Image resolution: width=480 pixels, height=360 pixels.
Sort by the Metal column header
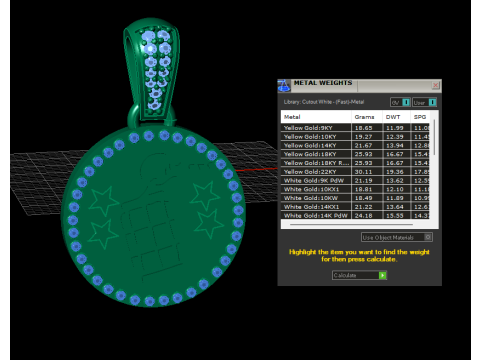316,117
